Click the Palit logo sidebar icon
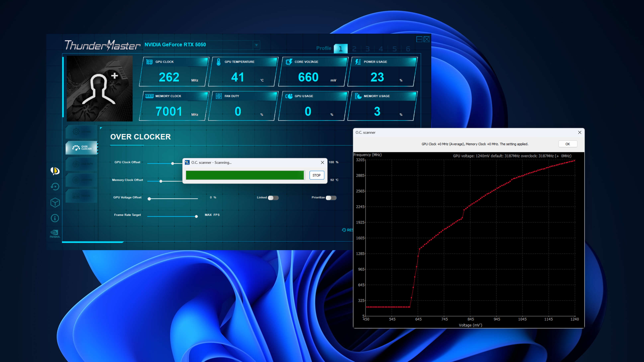Image resolution: width=644 pixels, height=362 pixels. pos(55,171)
